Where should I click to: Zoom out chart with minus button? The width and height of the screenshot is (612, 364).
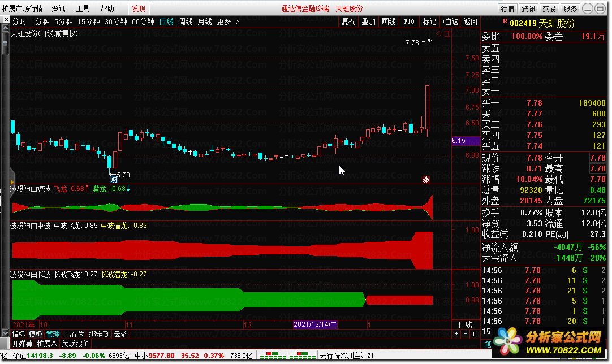pyautogui.click(x=466, y=334)
